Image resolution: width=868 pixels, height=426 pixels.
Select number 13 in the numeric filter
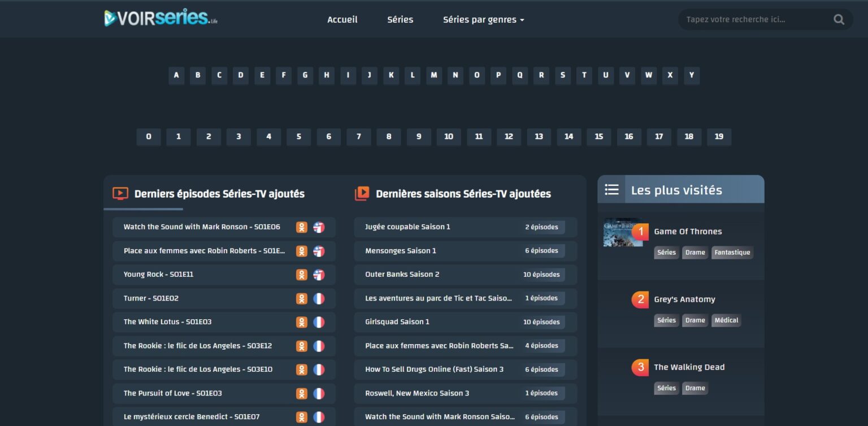tap(539, 137)
